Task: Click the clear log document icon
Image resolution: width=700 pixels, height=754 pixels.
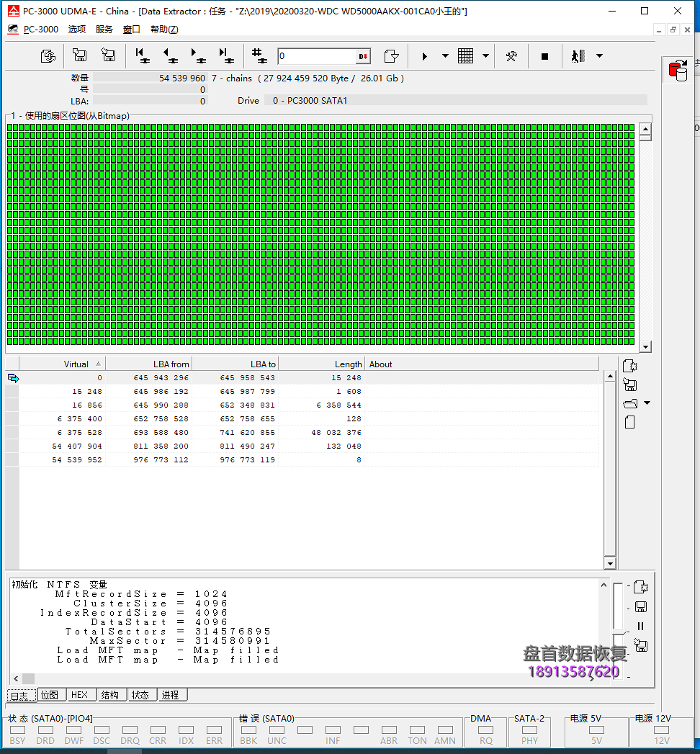Action: click(640, 587)
